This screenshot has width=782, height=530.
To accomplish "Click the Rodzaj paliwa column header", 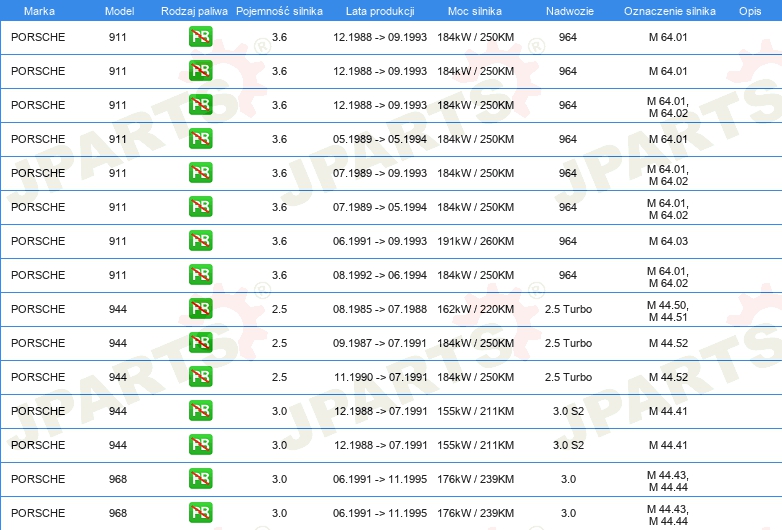I will [194, 11].
